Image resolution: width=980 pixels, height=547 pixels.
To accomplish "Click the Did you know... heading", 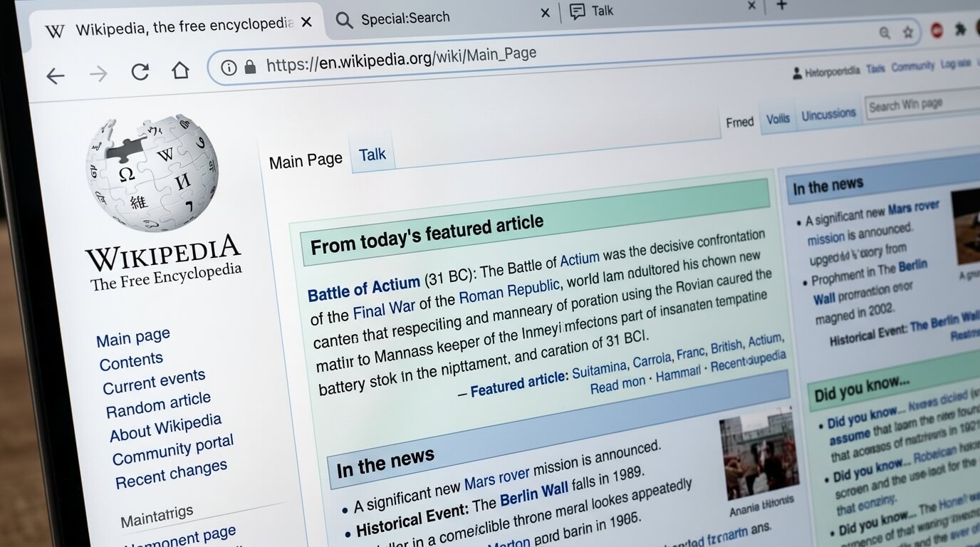I will point(862,389).
